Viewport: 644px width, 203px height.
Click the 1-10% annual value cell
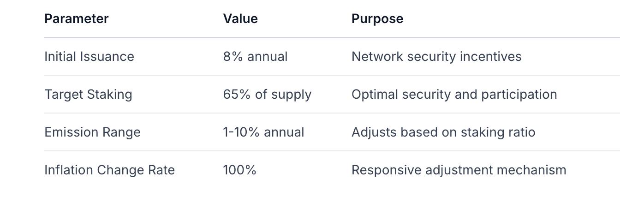point(263,132)
